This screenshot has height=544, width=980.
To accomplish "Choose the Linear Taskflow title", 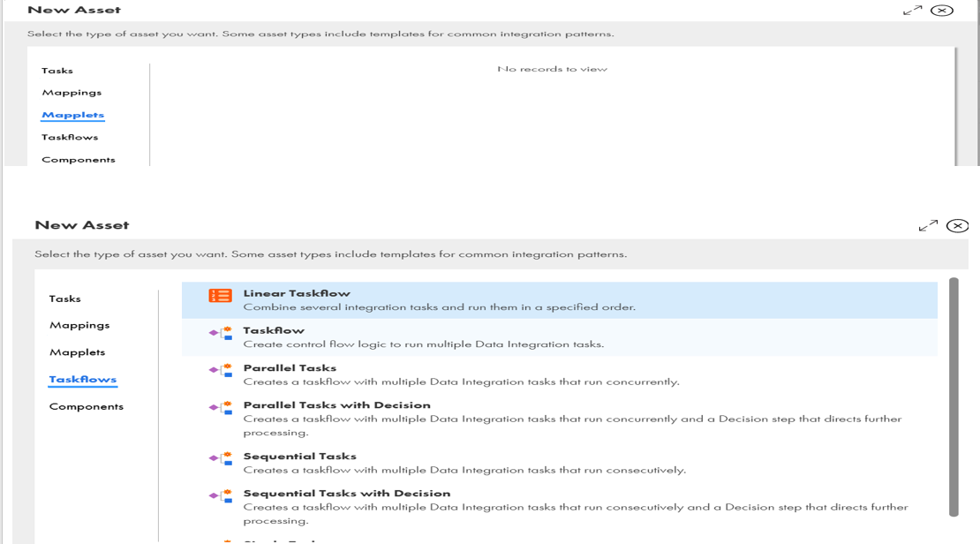I will [297, 293].
